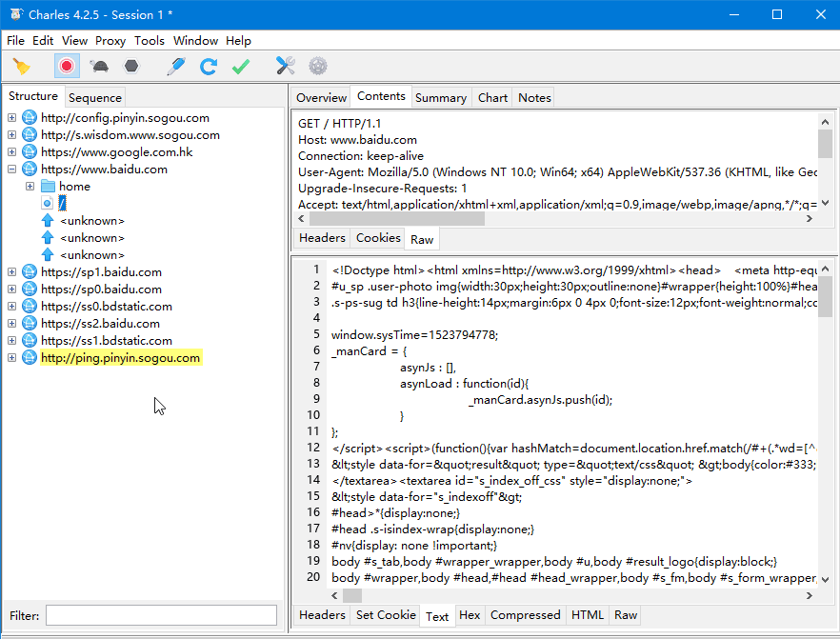This screenshot has height=639, width=840.
Task: Click the document icon beside the slash request
Action: (48, 203)
